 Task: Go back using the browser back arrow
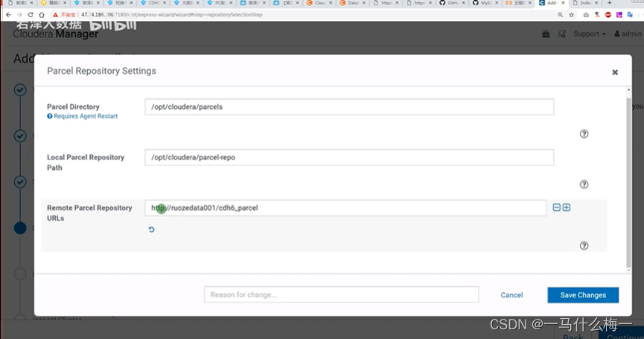(x=9, y=15)
